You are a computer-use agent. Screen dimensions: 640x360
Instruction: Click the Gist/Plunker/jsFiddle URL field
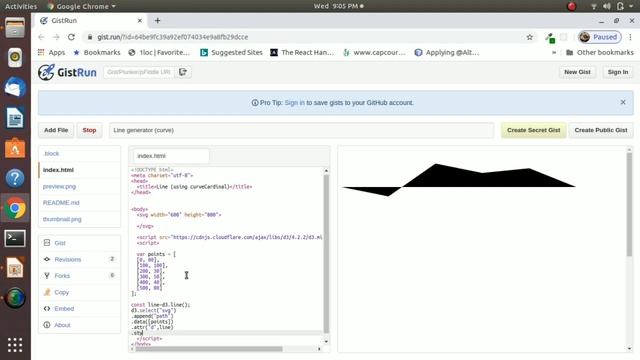tap(139, 72)
